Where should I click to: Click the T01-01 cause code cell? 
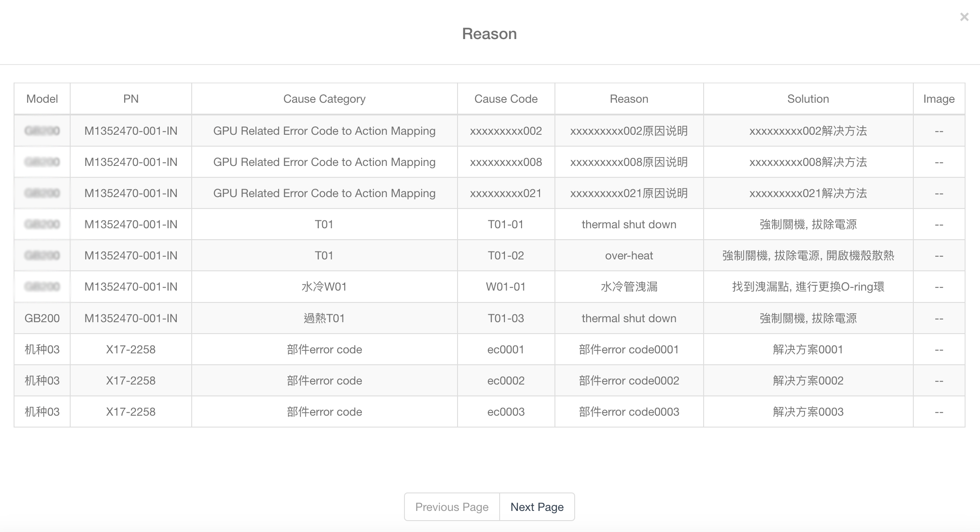pos(506,224)
